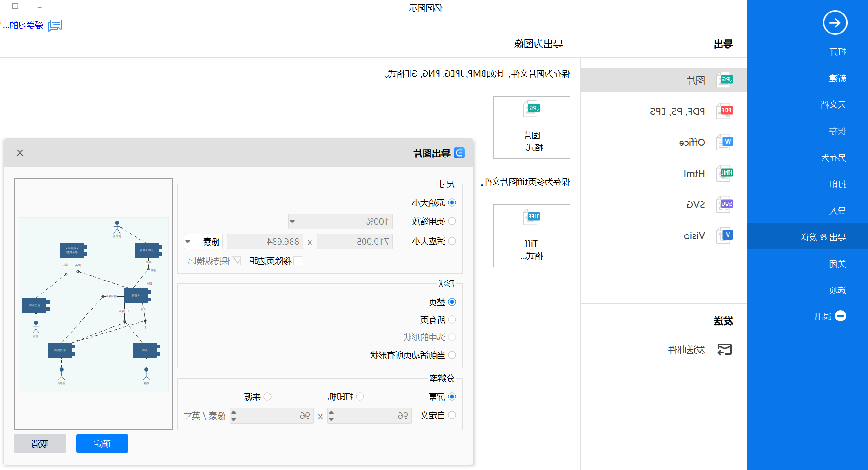Select 整页 radio button

click(x=452, y=302)
